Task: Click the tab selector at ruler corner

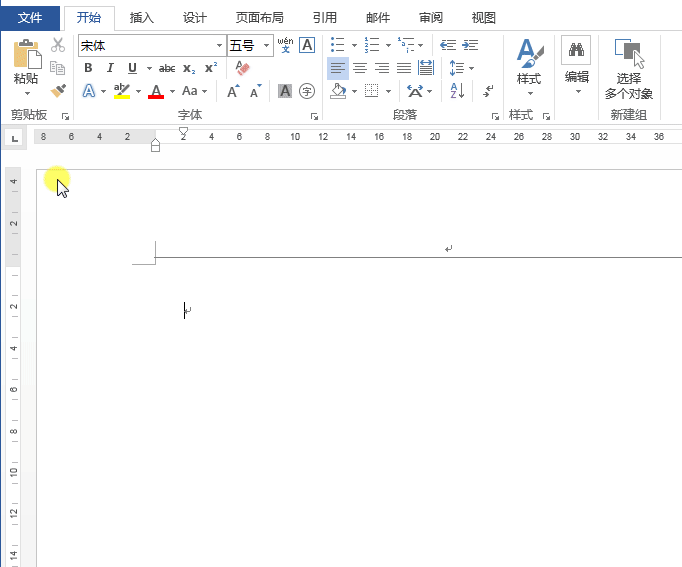Action: [14, 137]
